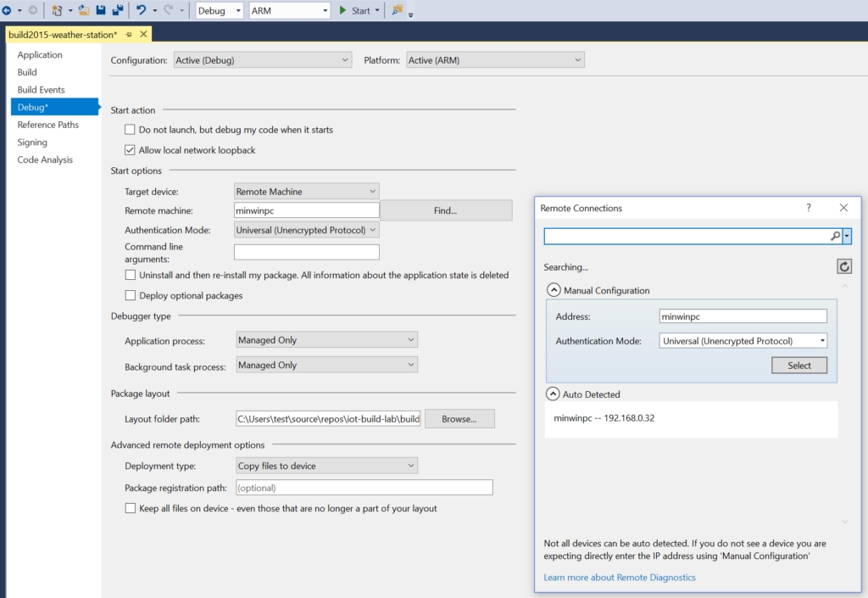
Task: Click the Layout folder path field
Action: pos(328,419)
